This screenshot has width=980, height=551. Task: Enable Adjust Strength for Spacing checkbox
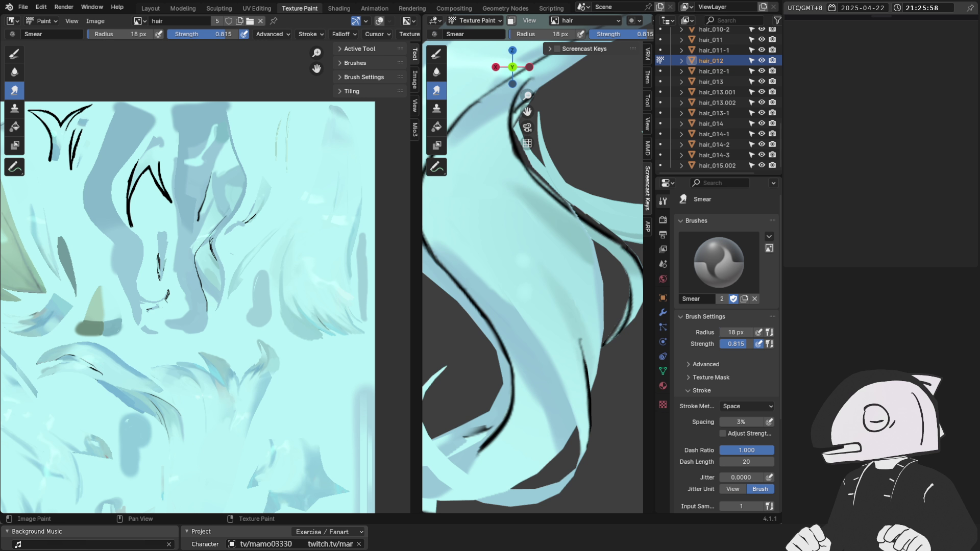point(722,433)
